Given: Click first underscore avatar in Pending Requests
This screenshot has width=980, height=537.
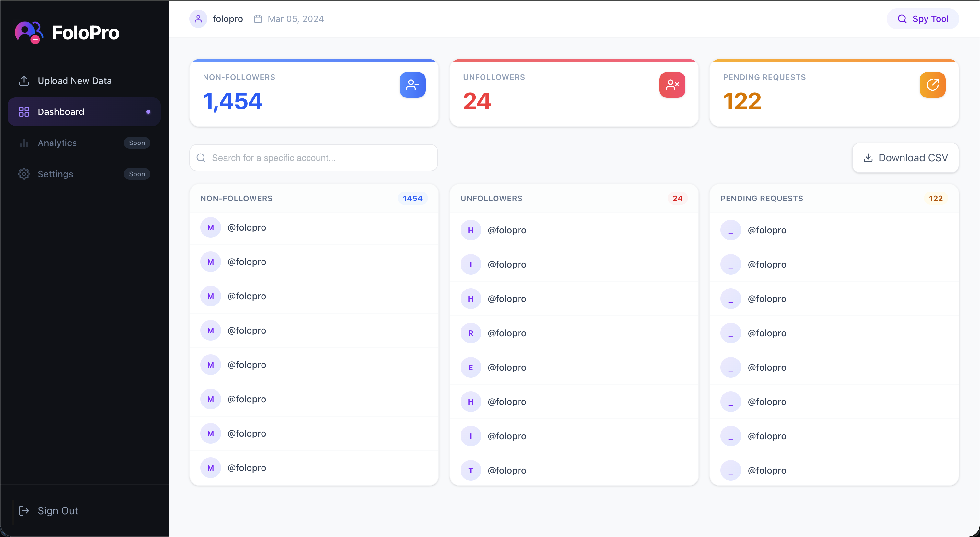Looking at the screenshot, I should (731, 230).
